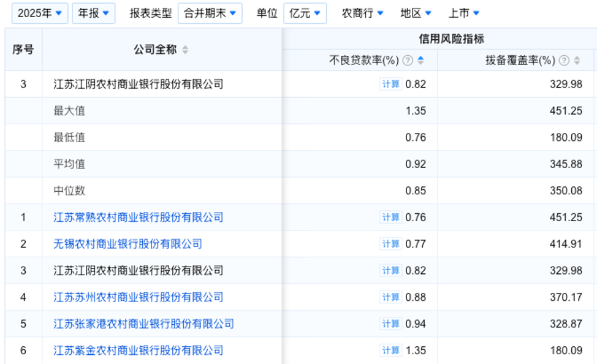597x364 pixels.
Task: Select 不良贷款率 value 0.94
Action: tap(416, 324)
